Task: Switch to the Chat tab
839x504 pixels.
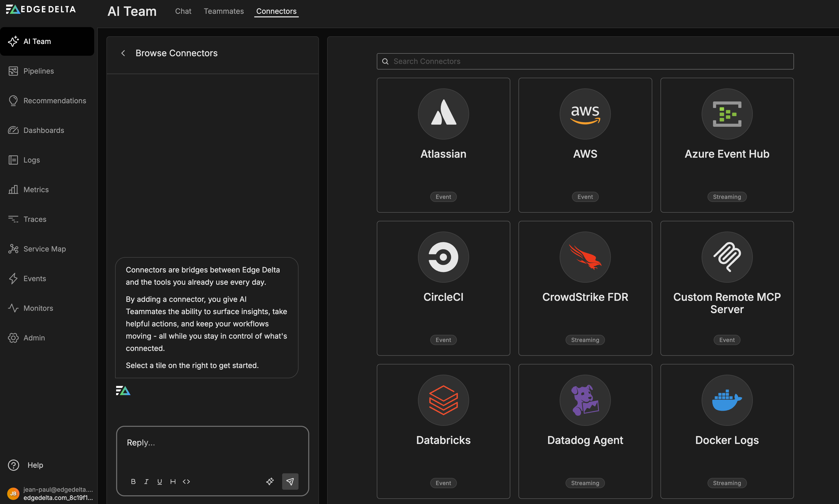Action: click(x=183, y=11)
